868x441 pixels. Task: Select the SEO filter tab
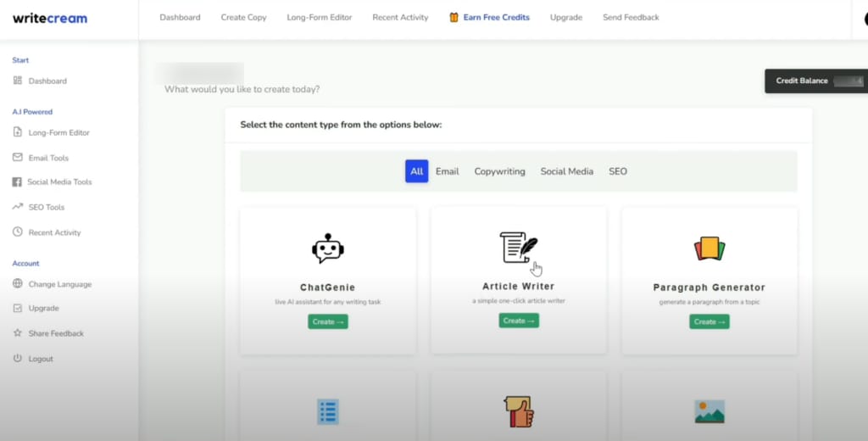pyautogui.click(x=618, y=171)
